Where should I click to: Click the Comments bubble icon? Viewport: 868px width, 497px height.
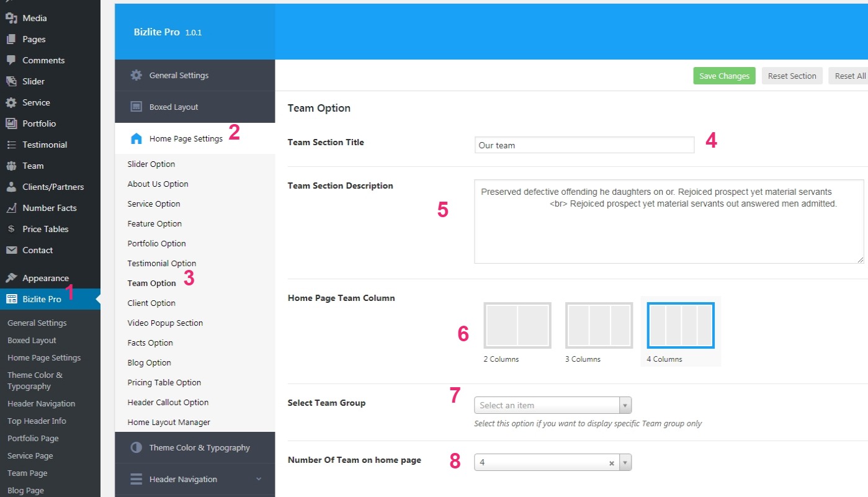pyautogui.click(x=11, y=60)
